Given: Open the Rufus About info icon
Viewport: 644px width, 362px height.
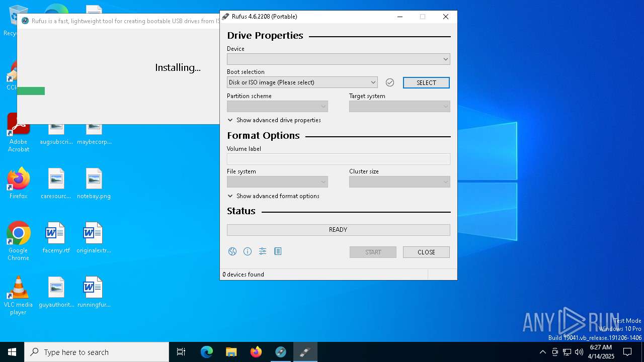Looking at the screenshot, I should coord(248,251).
